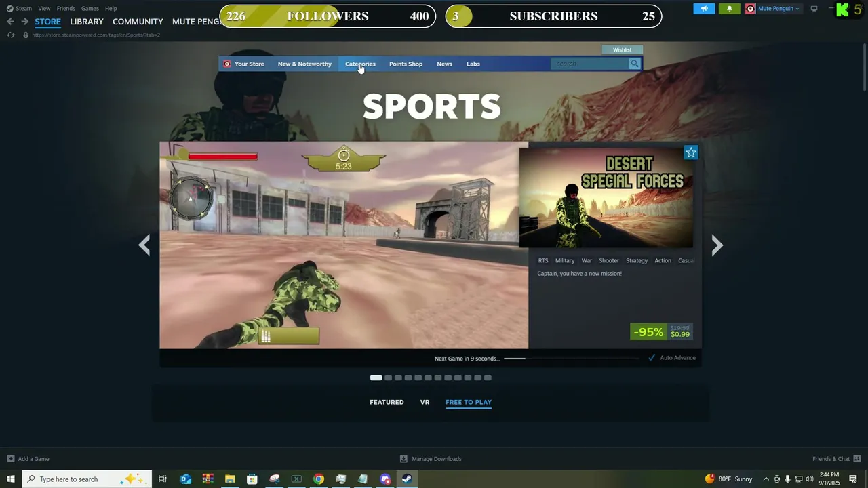Click the Strategy tag
The width and height of the screenshot is (868, 488).
(637, 260)
